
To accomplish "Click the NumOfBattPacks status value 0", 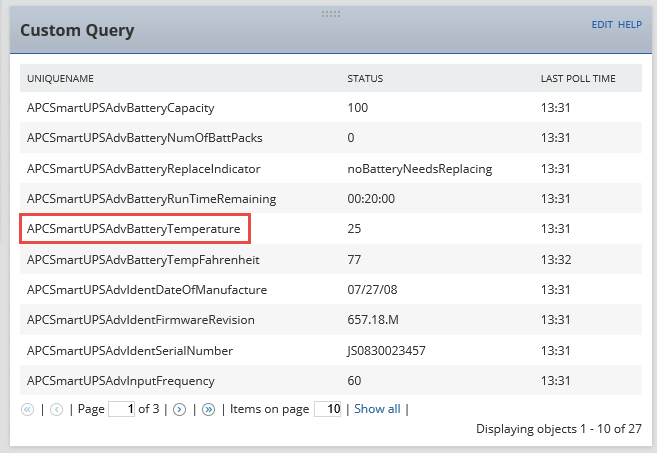I will click(x=351, y=138).
